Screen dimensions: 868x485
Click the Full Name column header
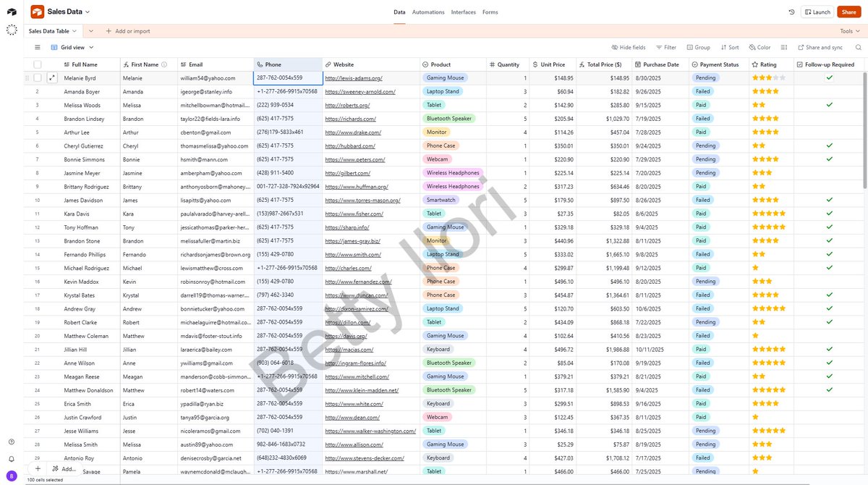coord(90,64)
